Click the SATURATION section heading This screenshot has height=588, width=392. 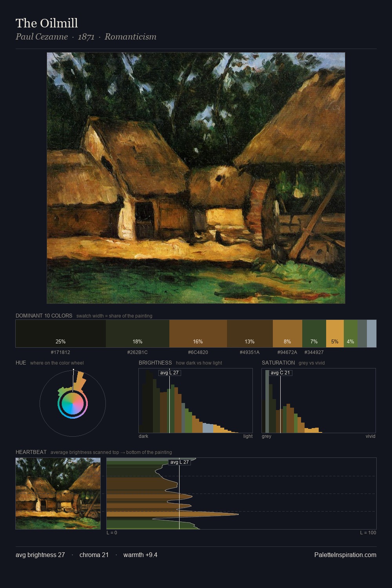pos(278,363)
